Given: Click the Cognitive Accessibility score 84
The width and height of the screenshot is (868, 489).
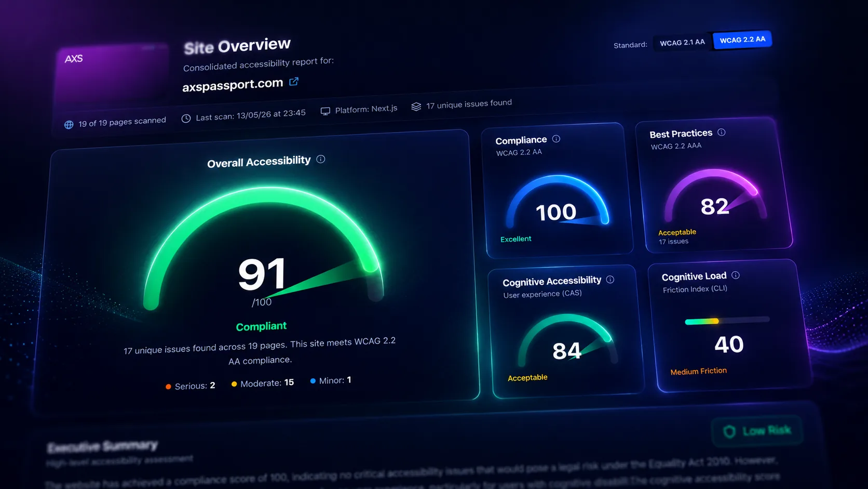Looking at the screenshot, I should coord(566,351).
